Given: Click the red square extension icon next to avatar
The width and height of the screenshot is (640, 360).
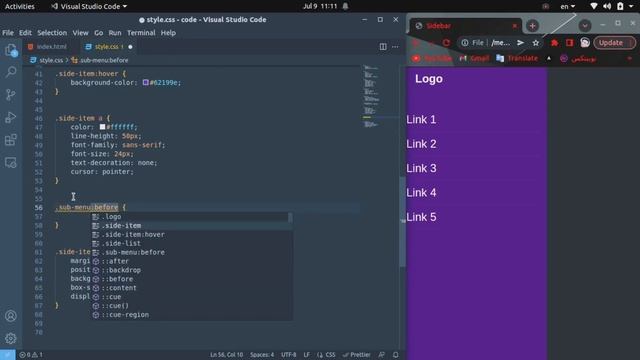Looking at the screenshot, I should [569, 43].
